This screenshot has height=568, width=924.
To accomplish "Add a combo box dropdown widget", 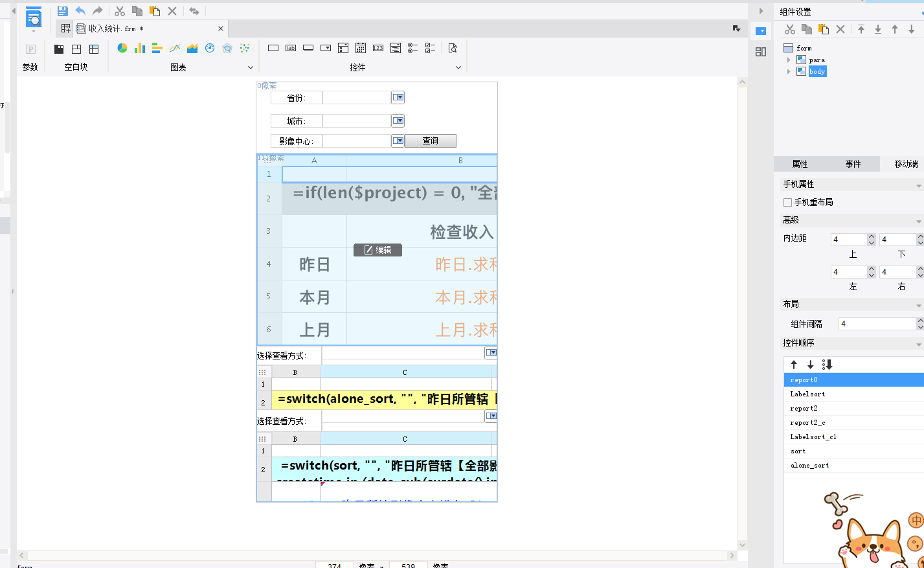I will 326,48.
